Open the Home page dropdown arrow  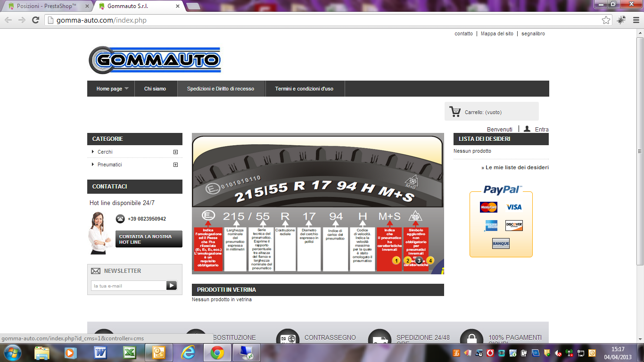tap(127, 89)
